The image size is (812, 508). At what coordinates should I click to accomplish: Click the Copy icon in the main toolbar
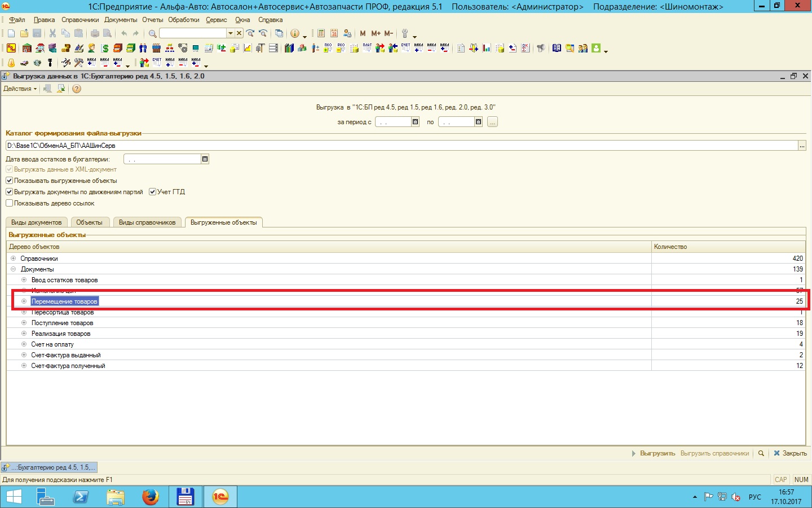click(x=65, y=33)
